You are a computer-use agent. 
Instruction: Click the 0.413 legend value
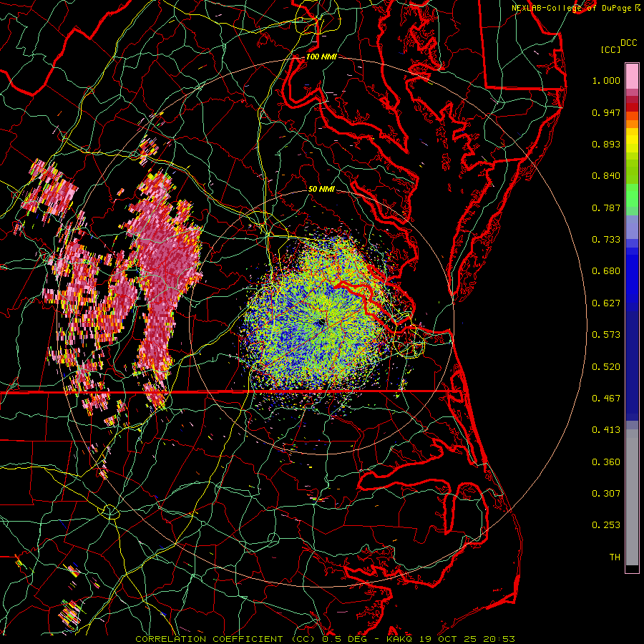606,430
